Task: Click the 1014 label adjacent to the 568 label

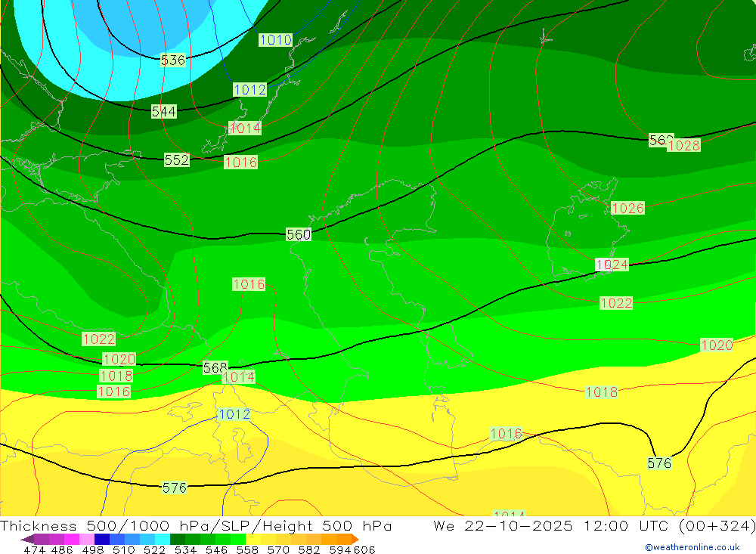Action: (x=239, y=376)
